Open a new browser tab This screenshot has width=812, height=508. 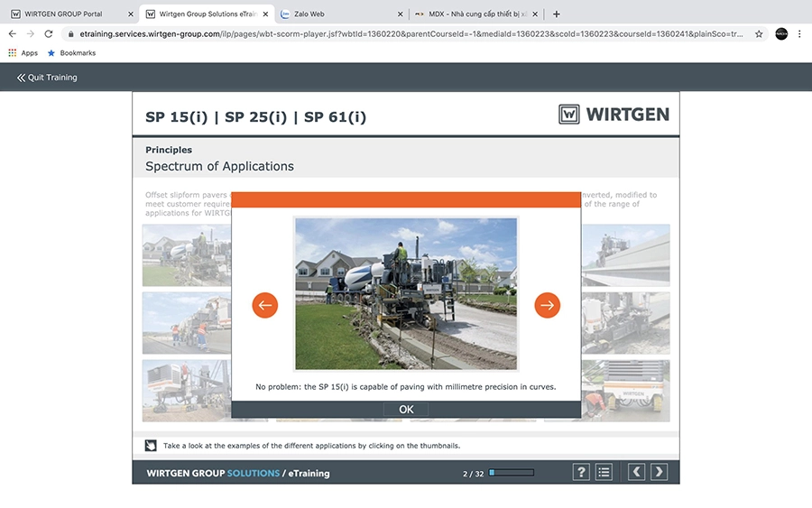point(556,14)
